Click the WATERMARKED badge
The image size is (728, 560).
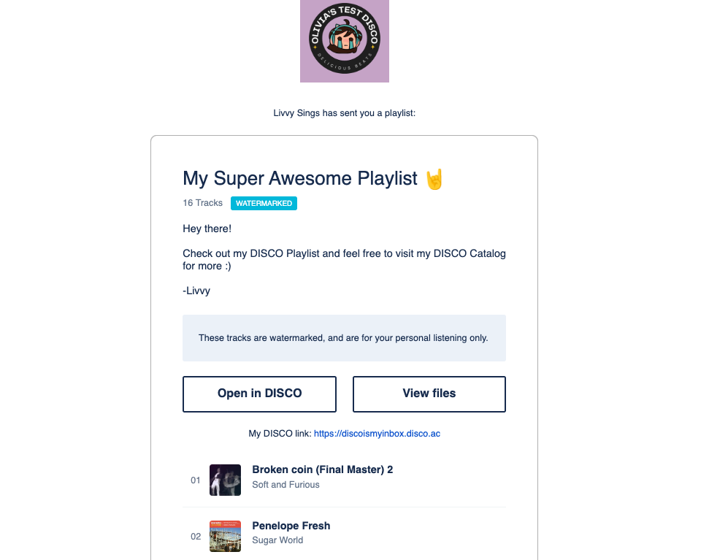pyautogui.click(x=264, y=204)
